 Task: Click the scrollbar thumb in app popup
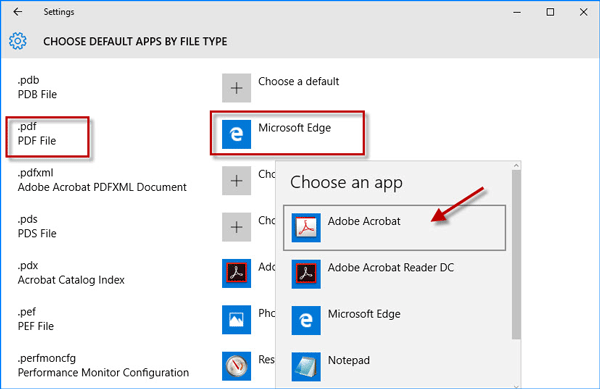[x=516, y=254]
